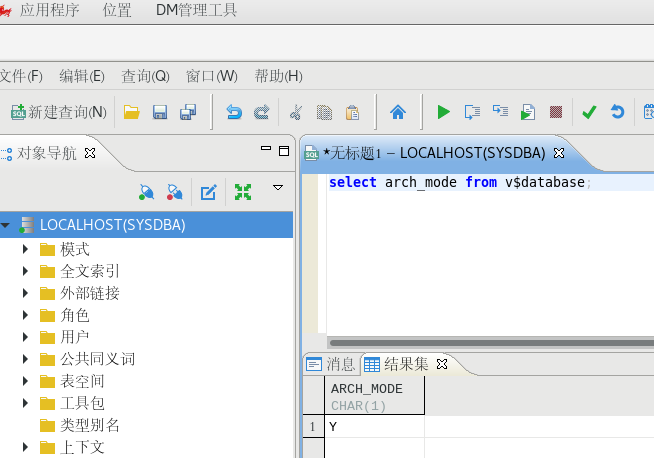Switch to the 结果集 tab
The image size is (654, 458).
[x=396, y=364]
